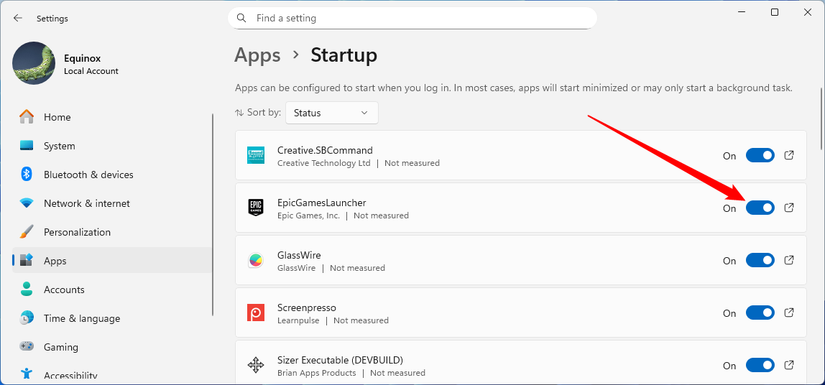The image size is (825, 385).
Task: Click the Apps icon in sidebar
Action: point(26,260)
